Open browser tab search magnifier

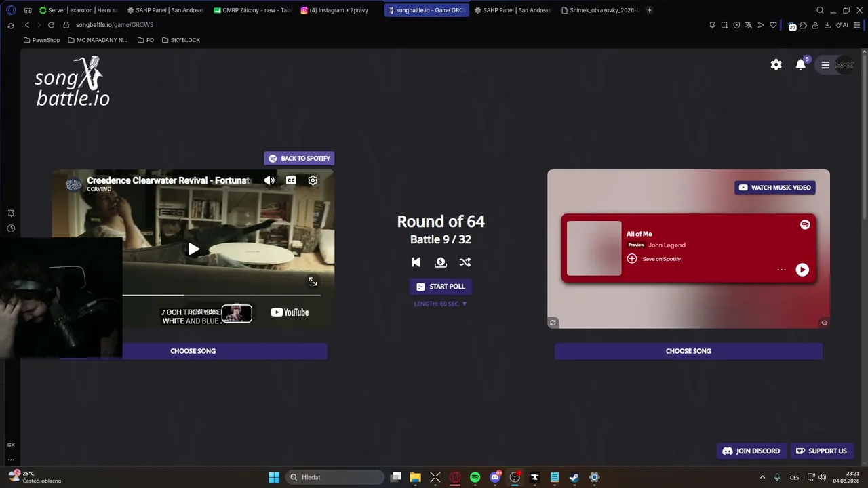[820, 10]
